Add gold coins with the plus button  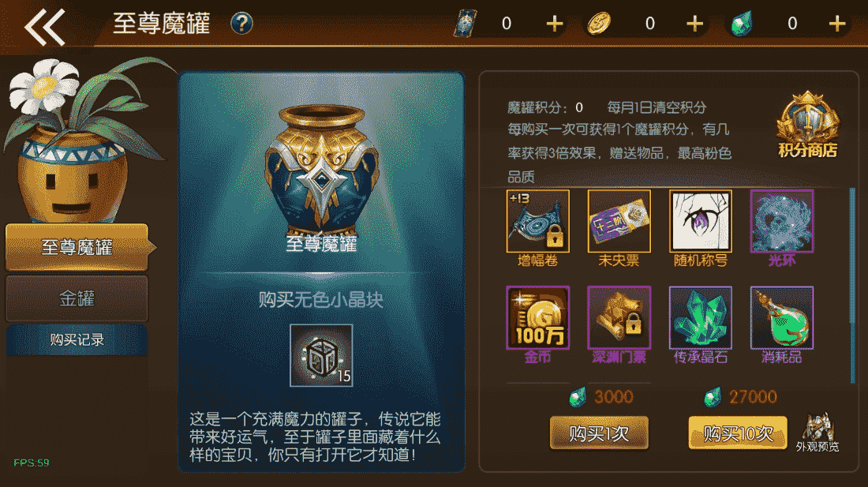(x=694, y=24)
